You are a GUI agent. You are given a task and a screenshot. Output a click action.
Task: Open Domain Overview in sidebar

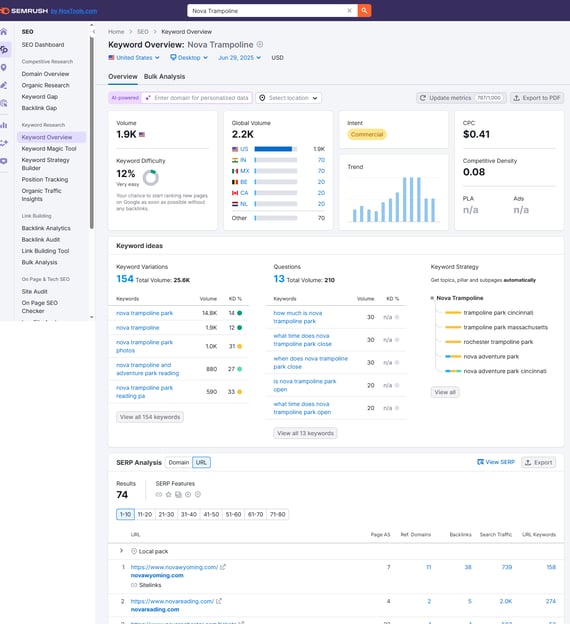tap(45, 74)
